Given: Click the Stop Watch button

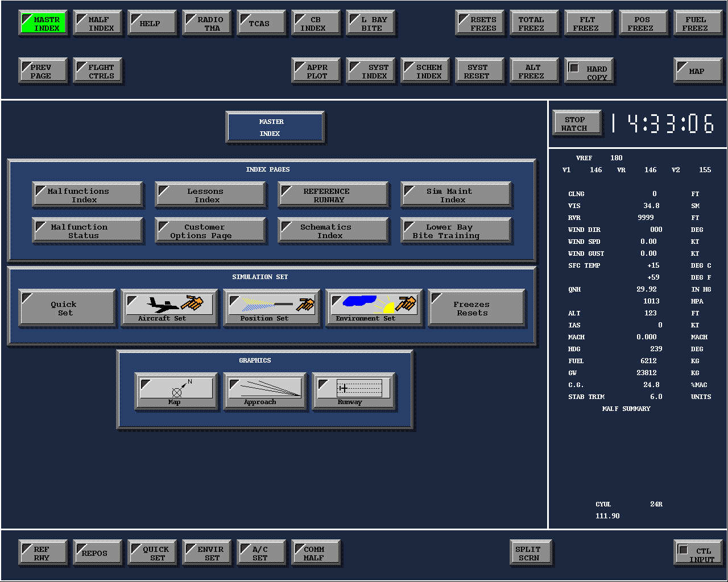Looking at the screenshot, I should (577, 123).
